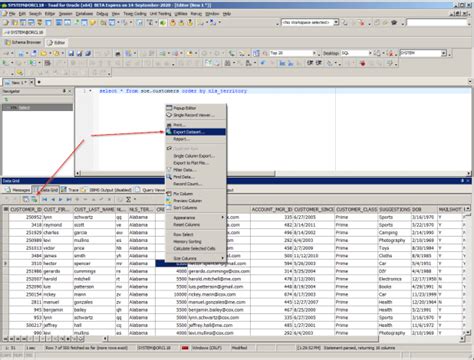The image size is (474, 360).
Task: Click the Save All icon in editor toolbar
Action: (x=88, y=53)
